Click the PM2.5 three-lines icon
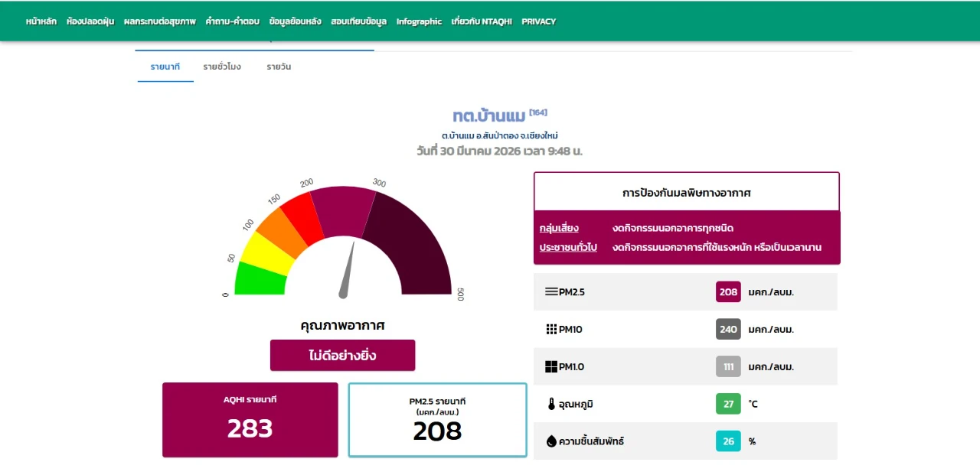 coord(551,291)
